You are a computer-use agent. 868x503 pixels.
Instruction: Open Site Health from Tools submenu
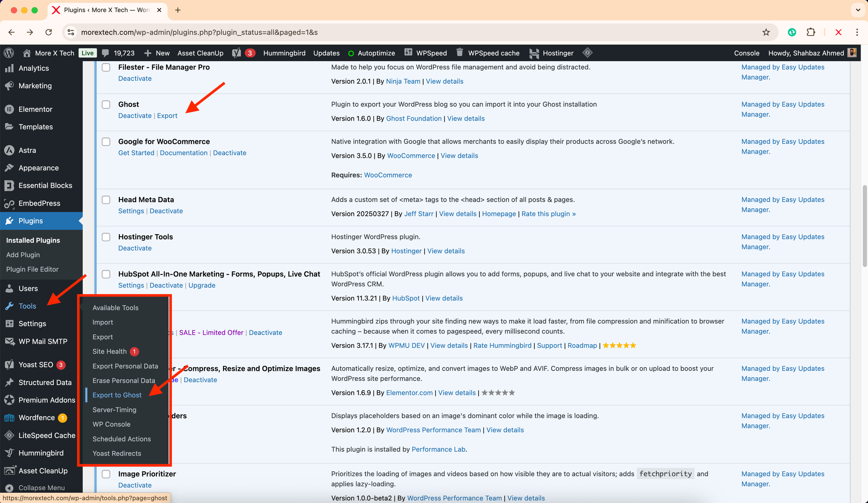click(x=109, y=351)
